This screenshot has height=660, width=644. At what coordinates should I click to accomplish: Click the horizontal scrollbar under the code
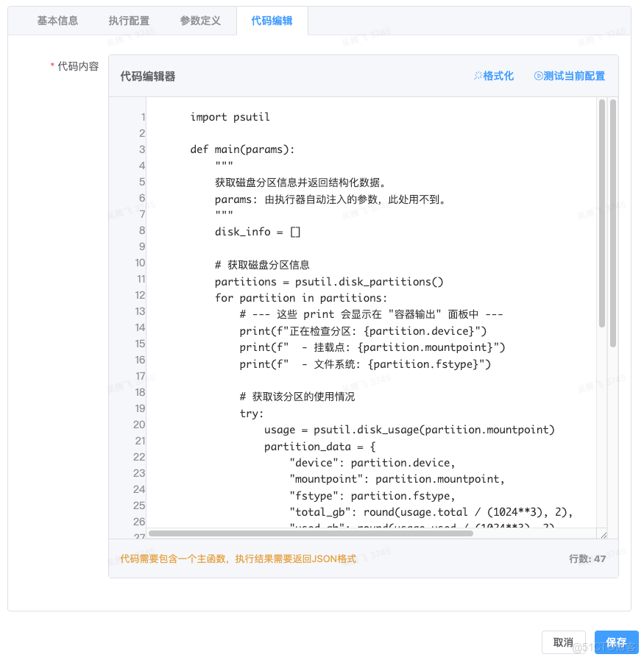tap(311, 533)
